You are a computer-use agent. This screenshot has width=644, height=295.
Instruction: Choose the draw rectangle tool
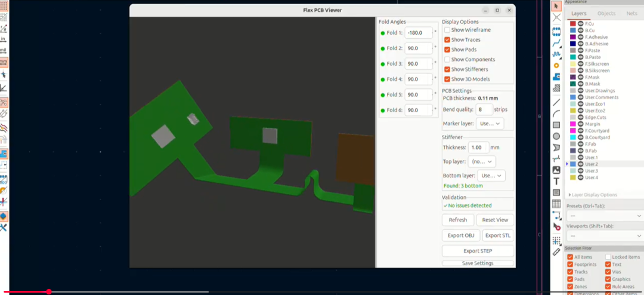pyautogui.click(x=556, y=125)
